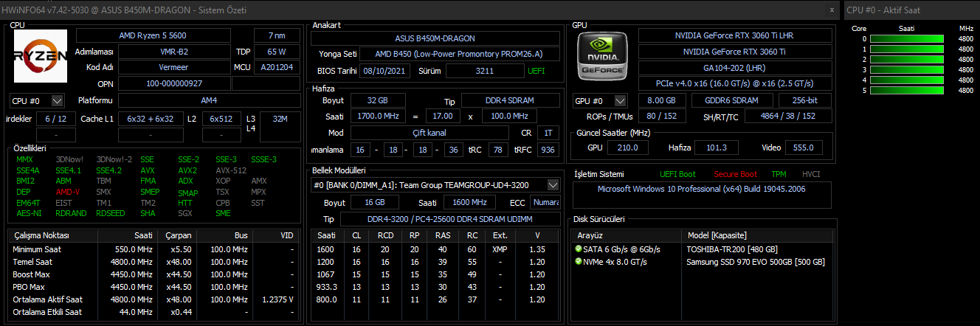Viewport: 980px width, 326px height.
Task: Select the 7 nm process value
Action: pos(277,35)
